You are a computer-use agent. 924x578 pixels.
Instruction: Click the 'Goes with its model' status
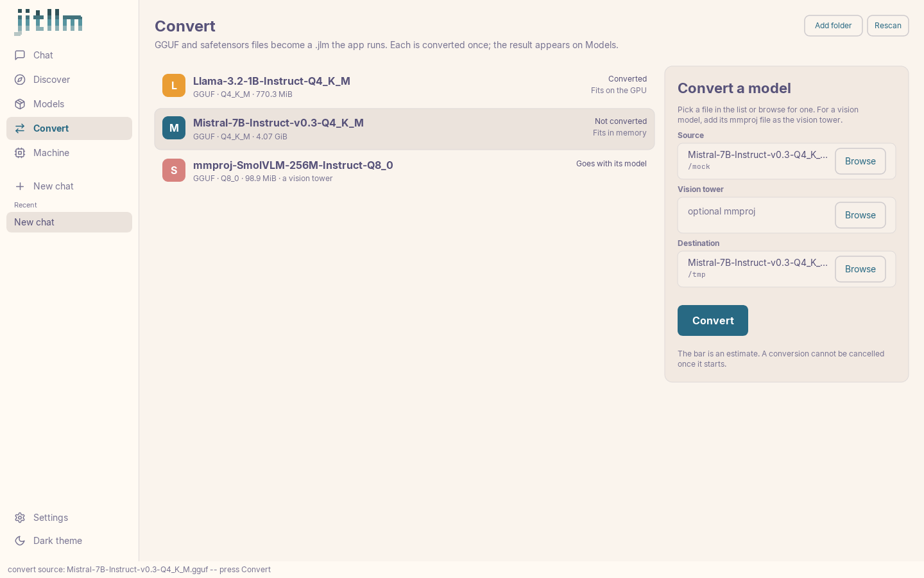tap(612, 164)
